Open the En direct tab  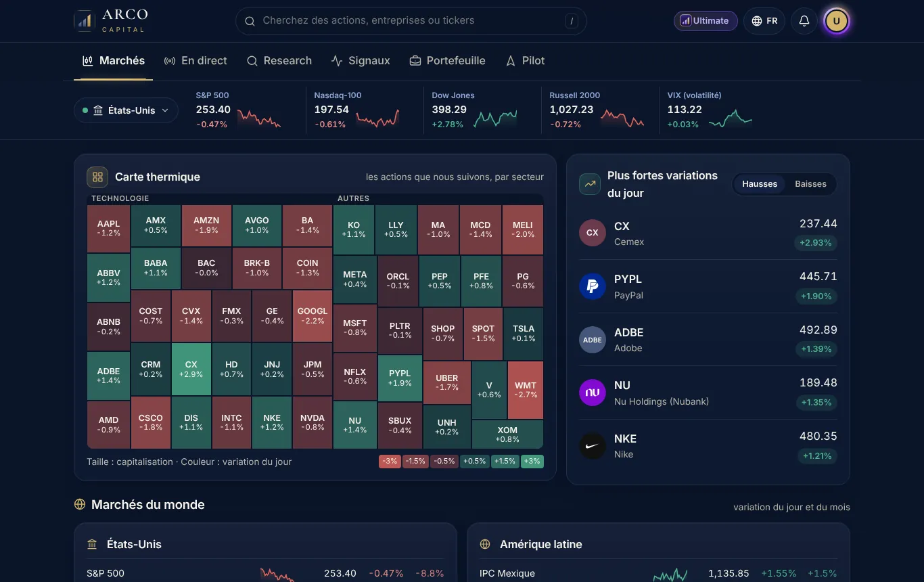[195, 61]
